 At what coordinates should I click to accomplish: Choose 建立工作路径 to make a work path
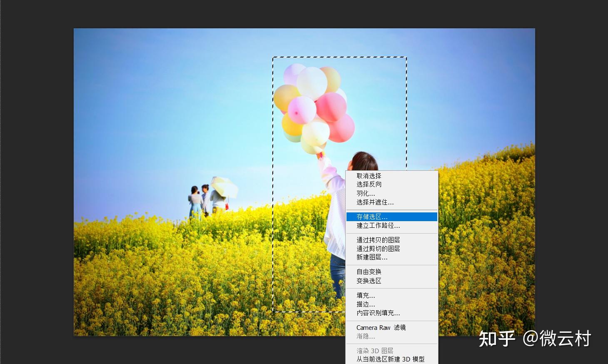click(377, 226)
